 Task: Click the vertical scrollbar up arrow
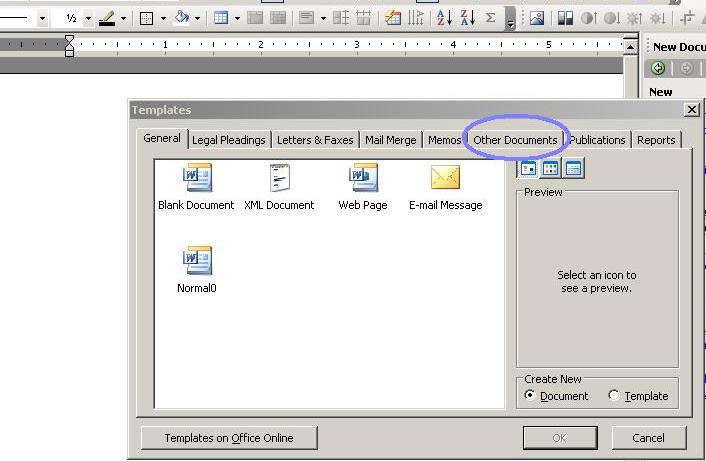pyautogui.click(x=631, y=47)
